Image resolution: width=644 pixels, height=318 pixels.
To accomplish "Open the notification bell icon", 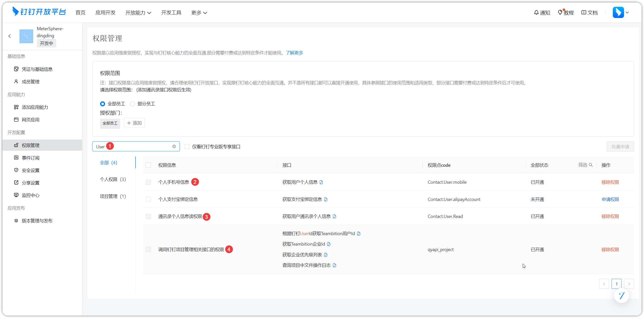I will [x=536, y=12].
